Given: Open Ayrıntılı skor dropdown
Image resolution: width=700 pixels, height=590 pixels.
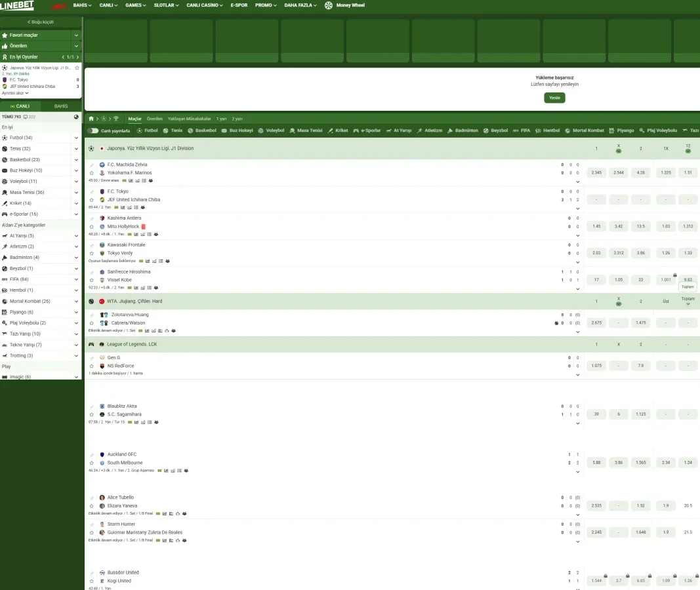Looking at the screenshot, I should coord(15,93).
